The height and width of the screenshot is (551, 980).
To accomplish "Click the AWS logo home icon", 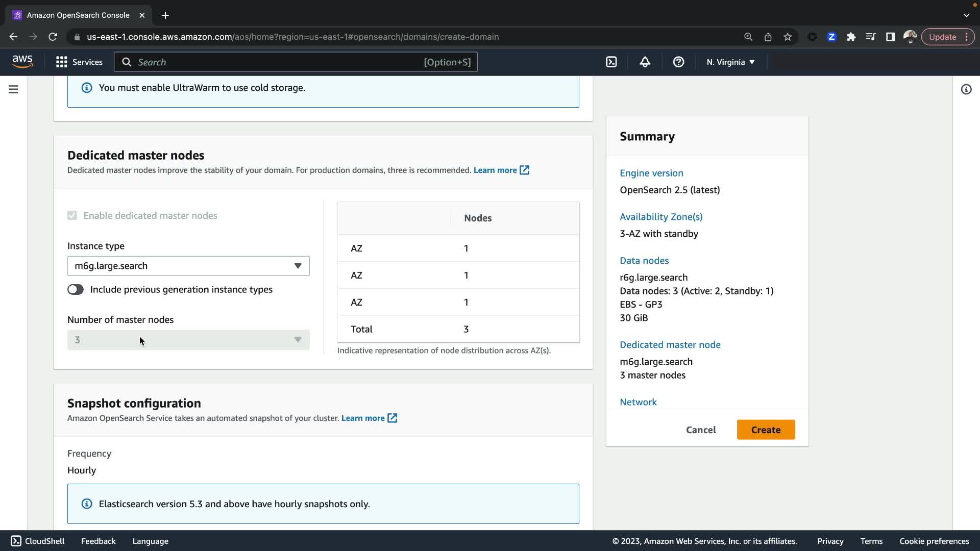I will (22, 61).
